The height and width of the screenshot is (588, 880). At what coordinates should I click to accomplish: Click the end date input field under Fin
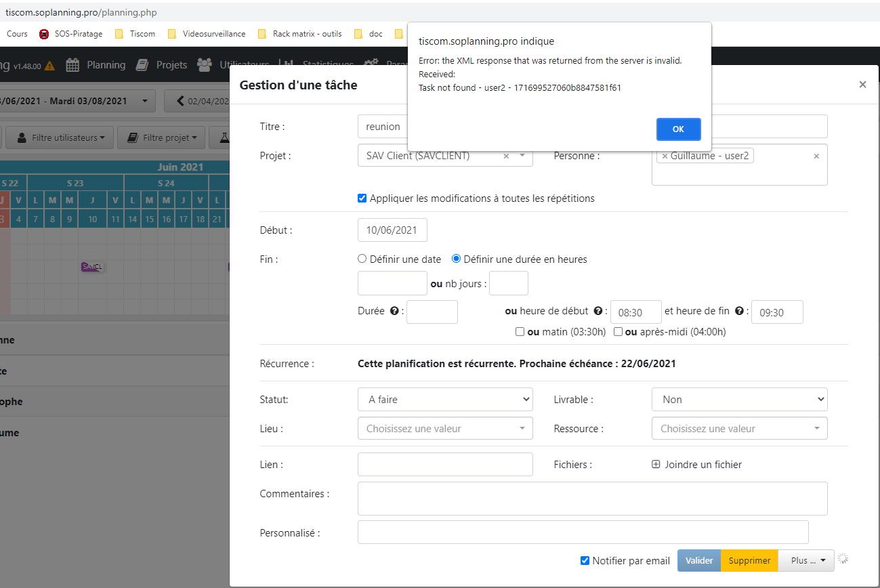pos(392,283)
